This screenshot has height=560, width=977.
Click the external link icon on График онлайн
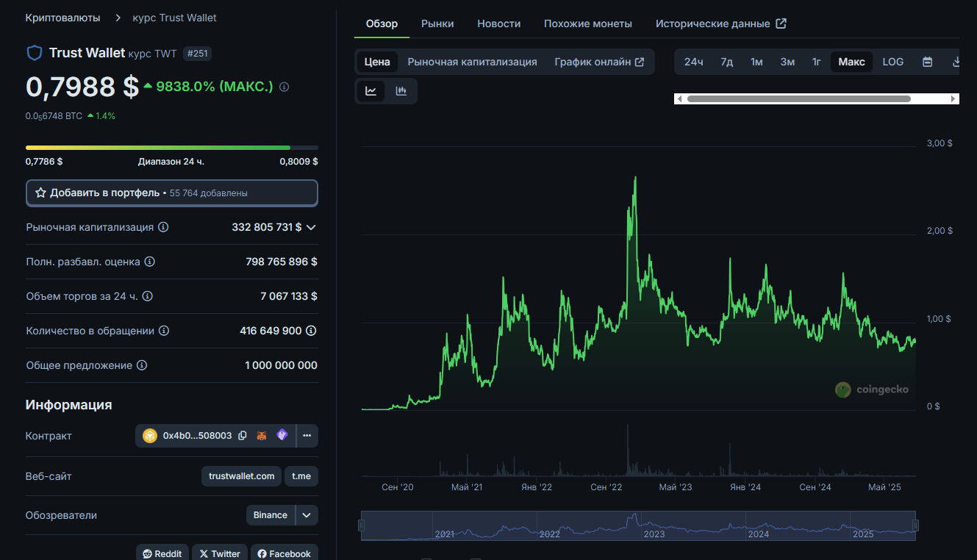pos(640,62)
